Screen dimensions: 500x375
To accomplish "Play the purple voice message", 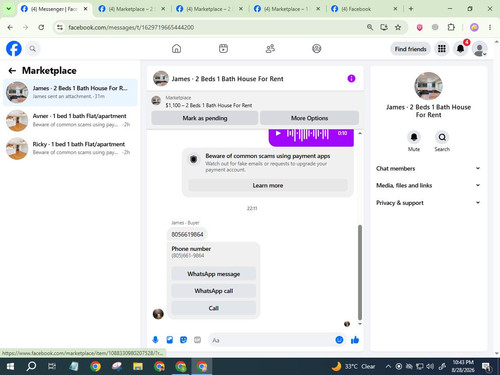I will coord(278,133).
